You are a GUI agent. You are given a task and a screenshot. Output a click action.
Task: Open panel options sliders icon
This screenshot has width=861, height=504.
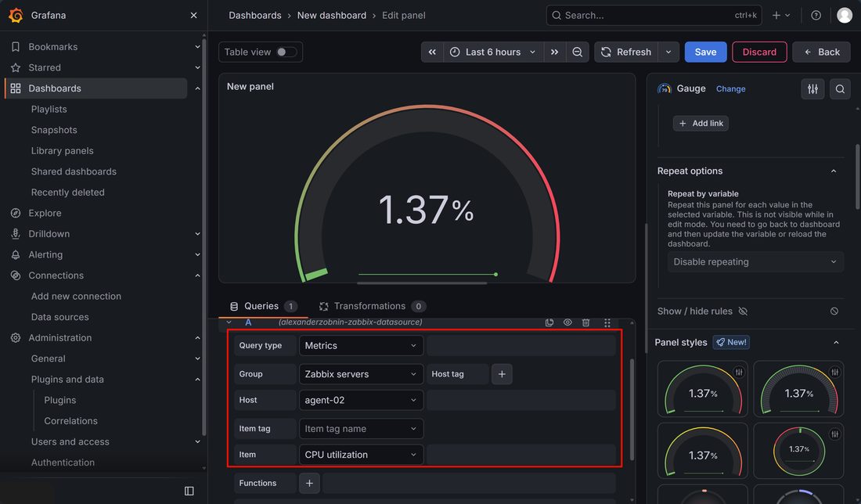(x=812, y=89)
